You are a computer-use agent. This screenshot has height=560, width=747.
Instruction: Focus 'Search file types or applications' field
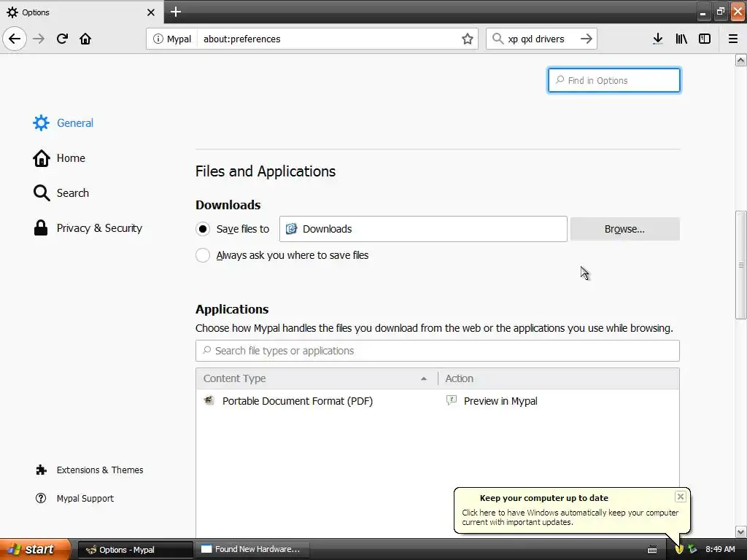click(438, 351)
